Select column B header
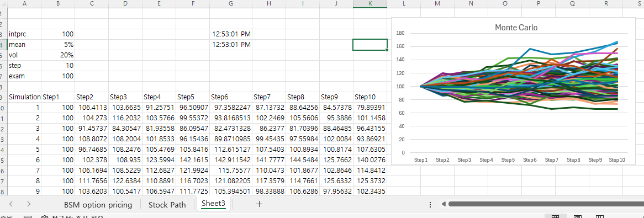The height and width of the screenshot is (218, 644). pyautogui.click(x=58, y=4)
